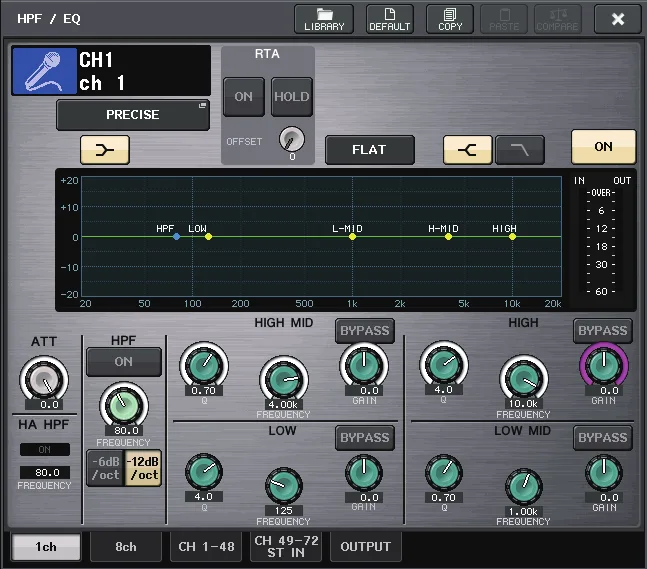Click the LOW frequency value 125
647x569 pixels.
click(x=283, y=511)
